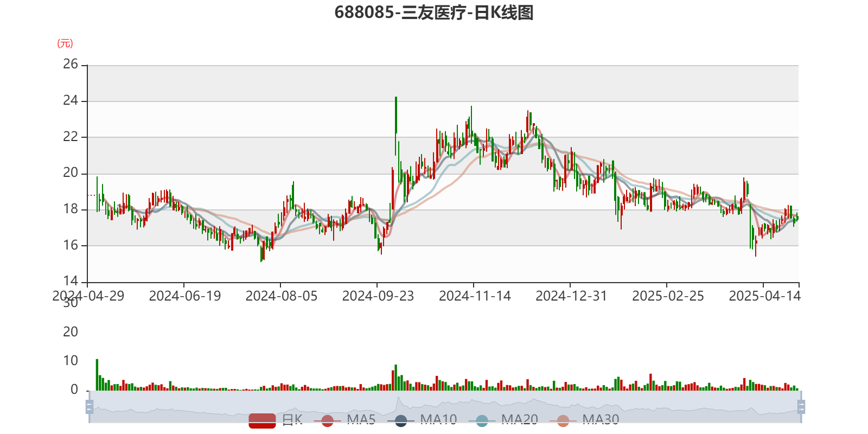
Task: Select the 22 price axis label
Action: click(71, 137)
